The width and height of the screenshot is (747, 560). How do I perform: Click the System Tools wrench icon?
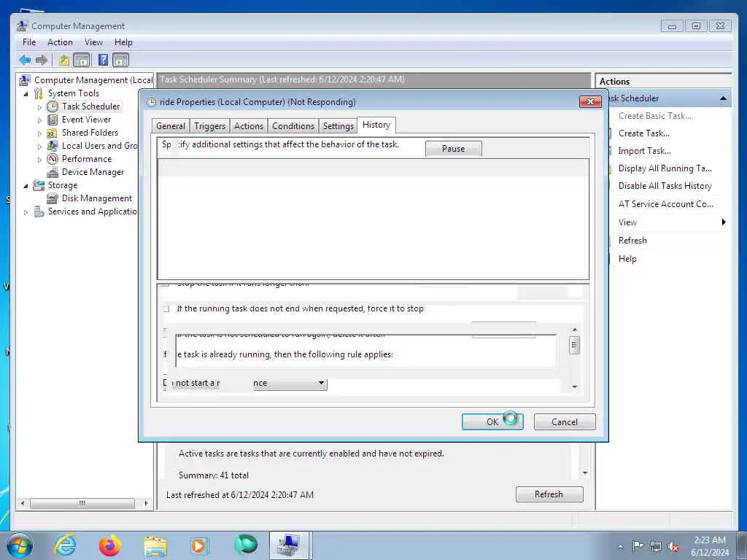pos(38,93)
